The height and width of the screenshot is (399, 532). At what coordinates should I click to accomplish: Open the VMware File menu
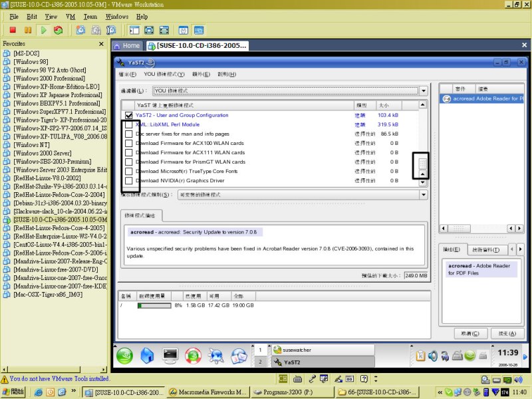pos(14,17)
